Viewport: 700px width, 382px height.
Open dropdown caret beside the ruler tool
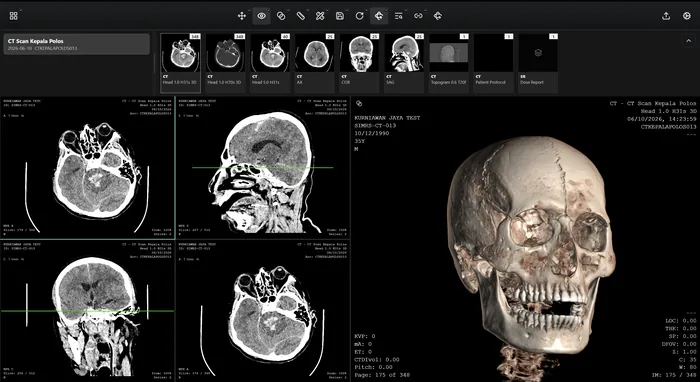(x=307, y=11)
